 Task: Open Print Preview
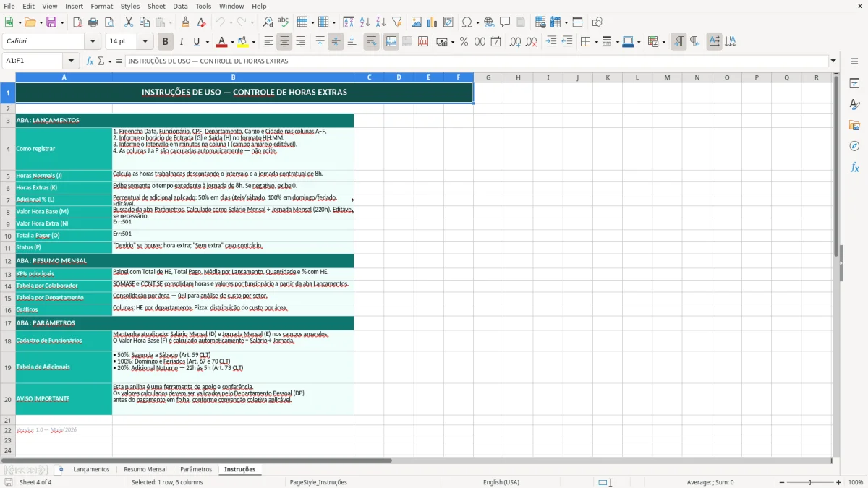point(109,22)
